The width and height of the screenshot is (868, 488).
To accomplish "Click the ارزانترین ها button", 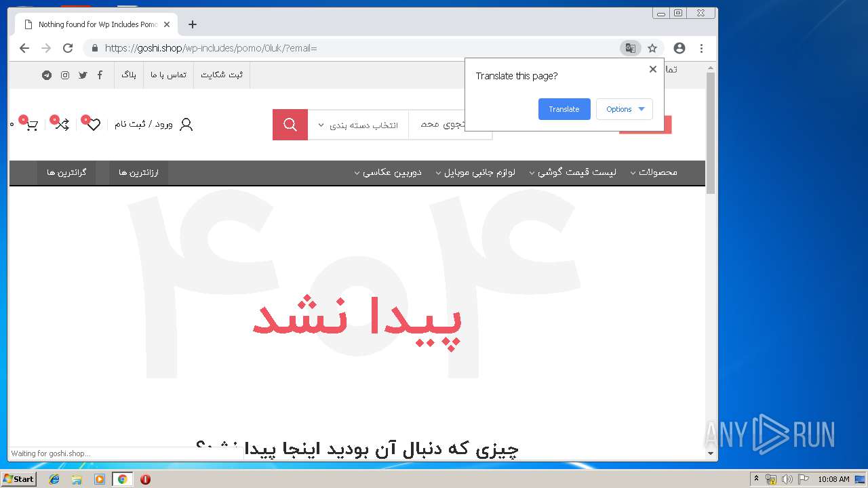I will [138, 173].
